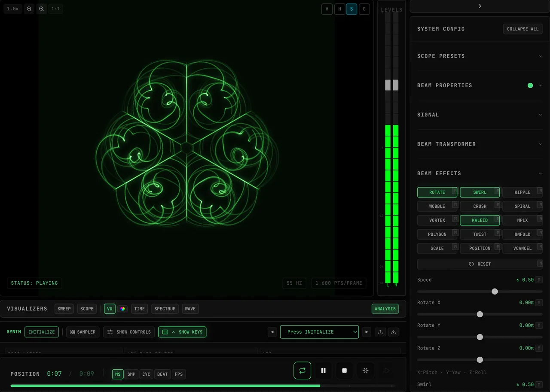
Task: Click the zoom in magnifier icon
Action: (41, 9)
